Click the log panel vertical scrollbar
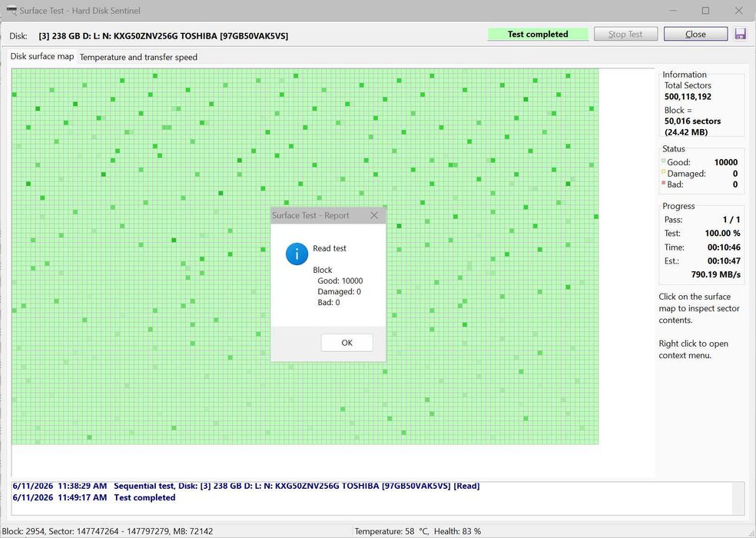756x538 pixels. click(738, 498)
